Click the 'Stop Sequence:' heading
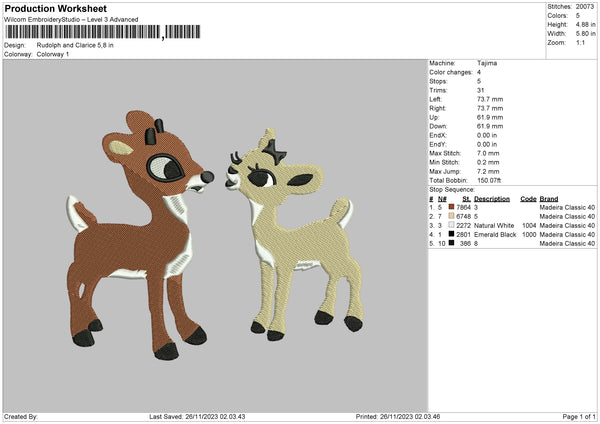This screenshot has height=424, width=600. pos(452,189)
